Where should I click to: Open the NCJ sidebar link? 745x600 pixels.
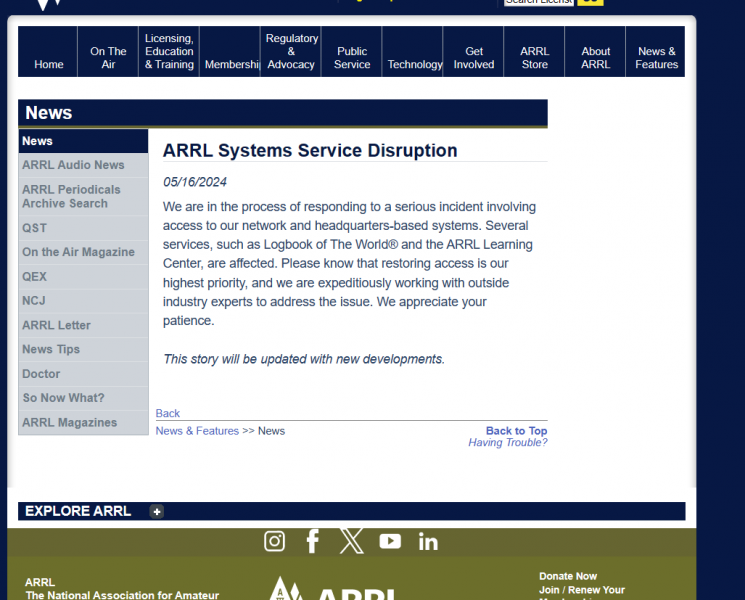coord(83,301)
